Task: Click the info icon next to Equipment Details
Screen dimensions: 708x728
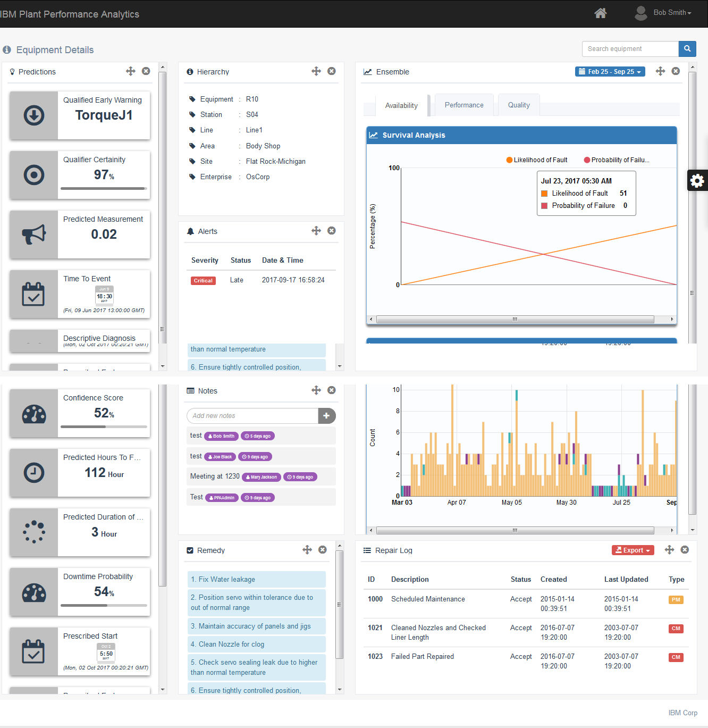Action: click(7, 49)
